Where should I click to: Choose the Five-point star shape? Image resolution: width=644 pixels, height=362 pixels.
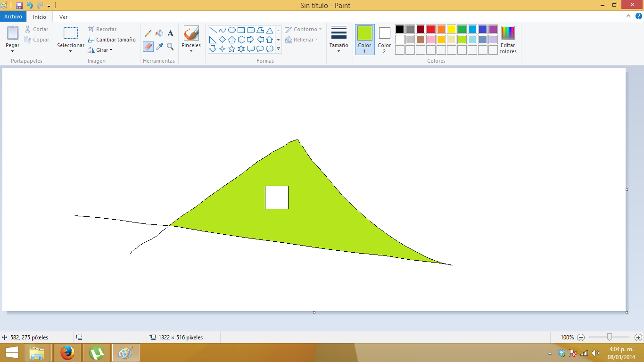tap(232, 49)
